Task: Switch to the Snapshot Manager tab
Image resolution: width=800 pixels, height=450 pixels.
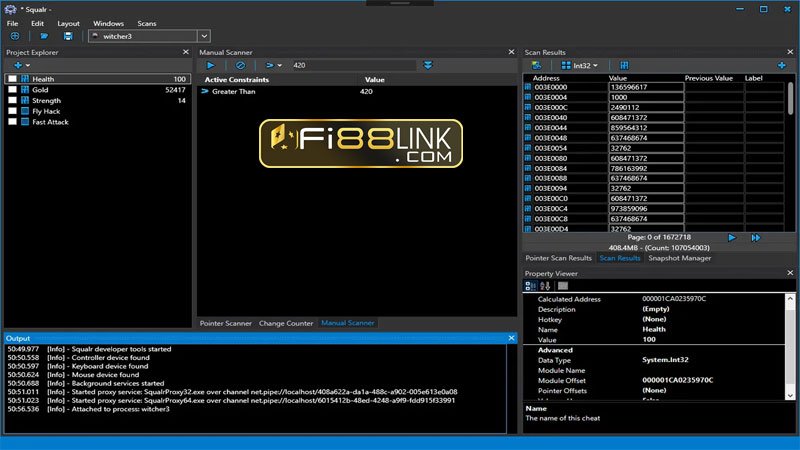Action: (x=680, y=258)
